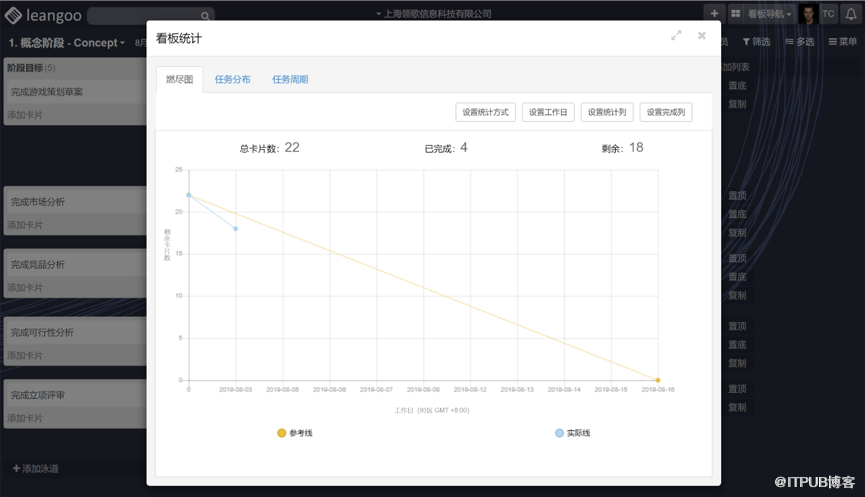Switch to the 任务分布 tab
Screen dimensions: 865x497
click(x=232, y=79)
